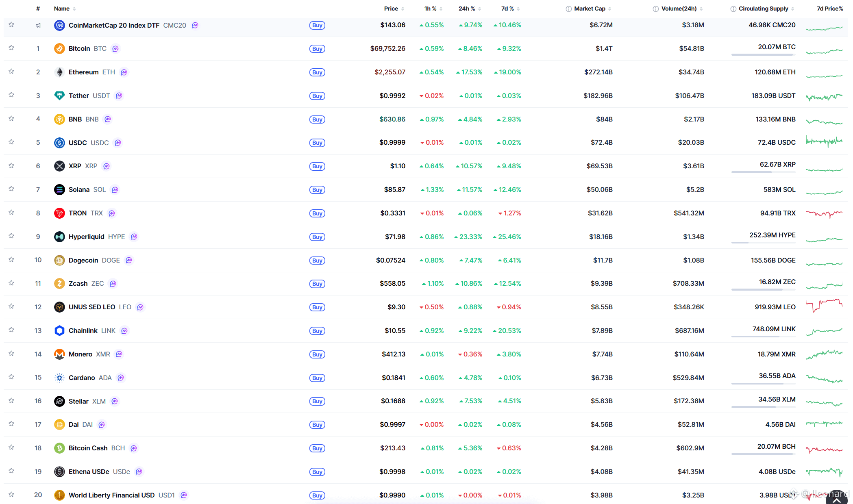Image resolution: width=853 pixels, height=504 pixels.
Task: Toggle the watchlist star for Dai
Action: click(11, 424)
